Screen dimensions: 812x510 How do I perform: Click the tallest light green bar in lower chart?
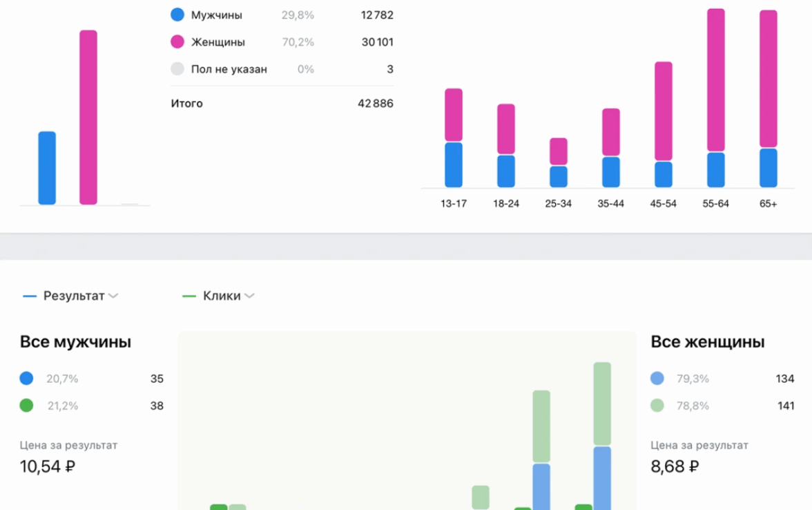602,404
